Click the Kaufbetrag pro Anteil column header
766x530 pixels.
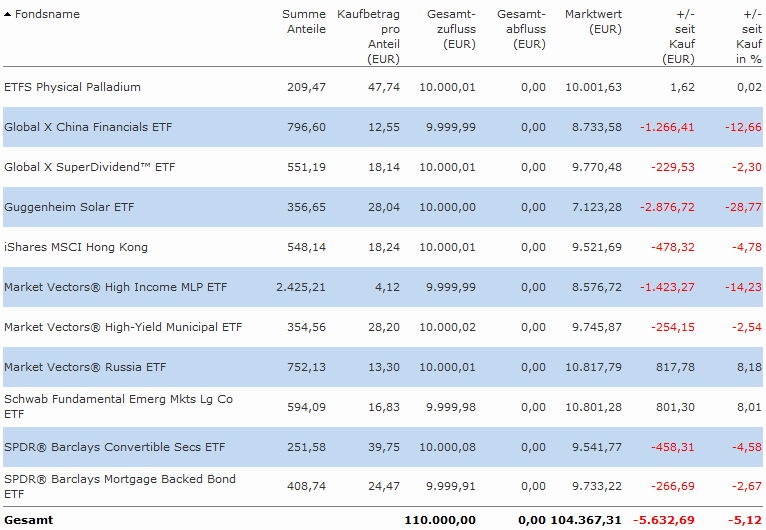(369, 37)
